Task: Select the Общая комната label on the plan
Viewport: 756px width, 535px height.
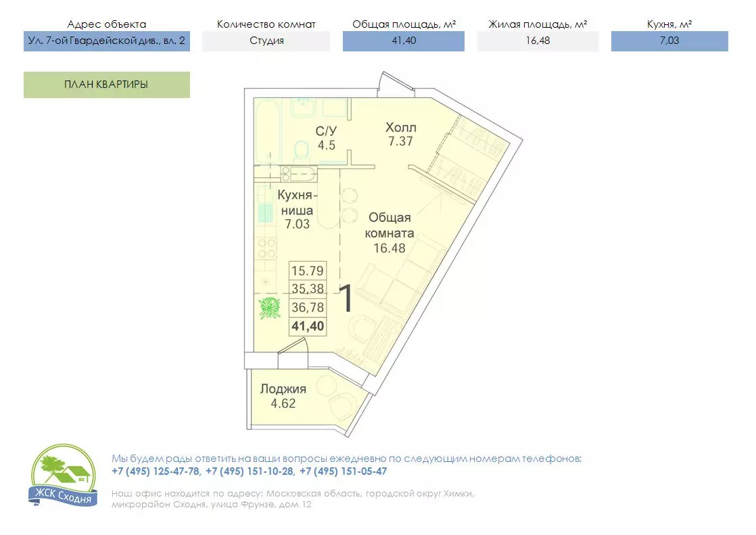Action: (x=389, y=225)
